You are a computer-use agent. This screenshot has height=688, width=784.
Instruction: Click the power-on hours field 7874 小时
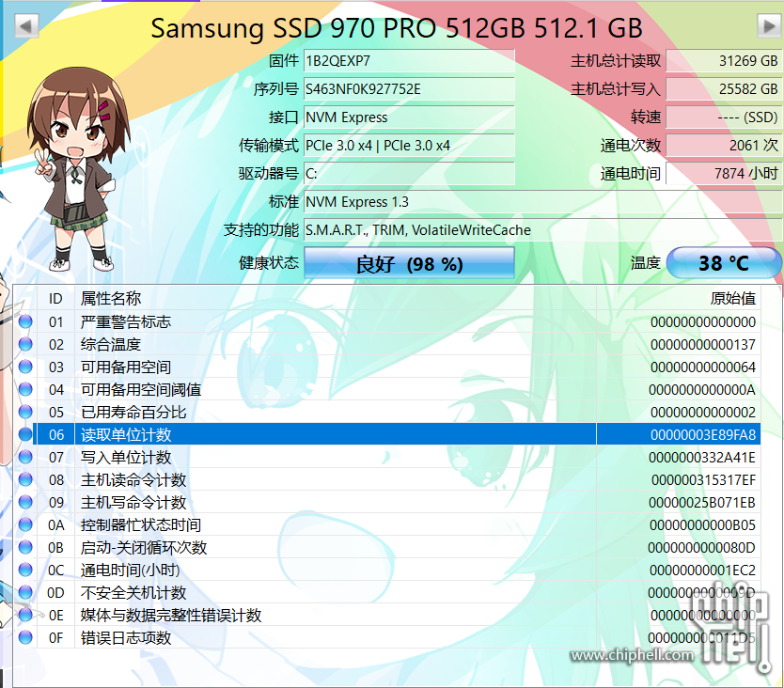[x=724, y=174]
